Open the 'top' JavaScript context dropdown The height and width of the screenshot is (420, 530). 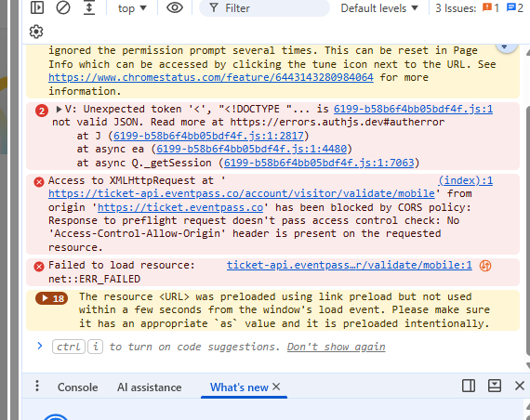pyautogui.click(x=132, y=8)
